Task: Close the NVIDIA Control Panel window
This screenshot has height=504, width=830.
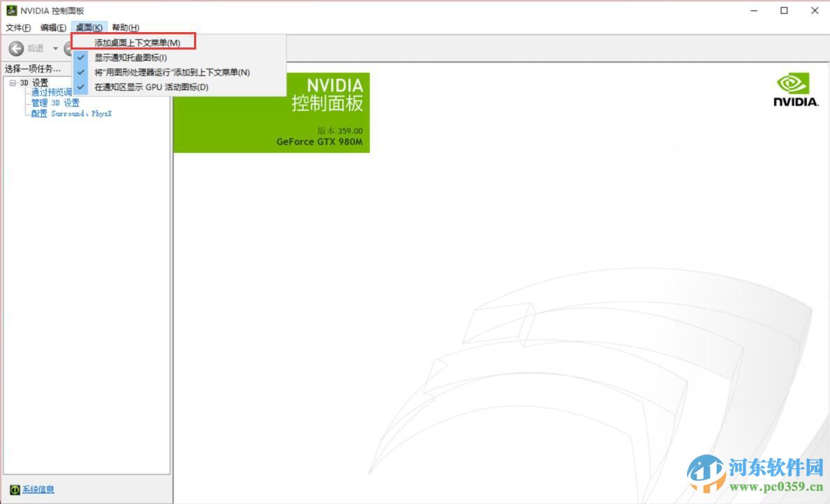Action: pyautogui.click(x=815, y=10)
